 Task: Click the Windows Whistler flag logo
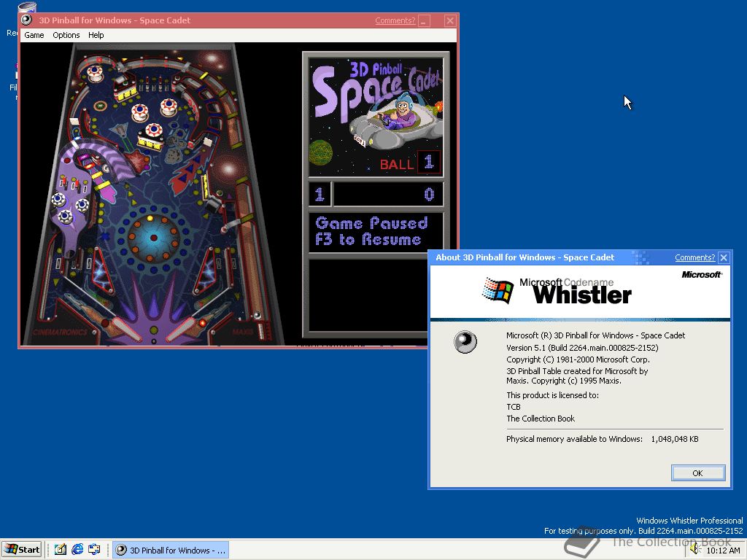tap(498, 290)
